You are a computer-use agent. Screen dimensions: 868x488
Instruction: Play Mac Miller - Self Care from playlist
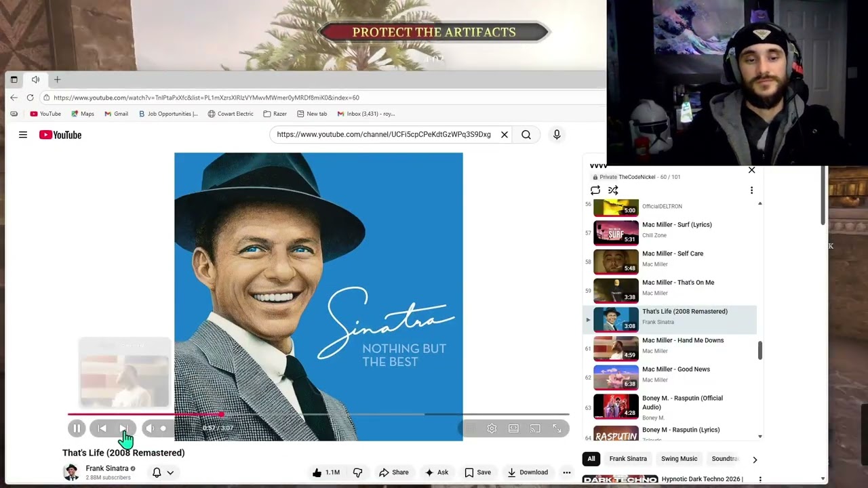(670, 262)
